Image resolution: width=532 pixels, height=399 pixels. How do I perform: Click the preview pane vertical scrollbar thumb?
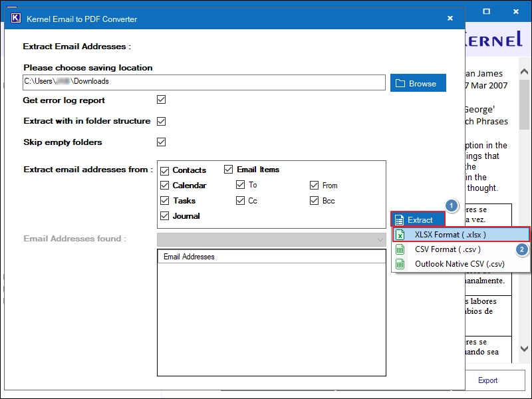(x=524, y=104)
